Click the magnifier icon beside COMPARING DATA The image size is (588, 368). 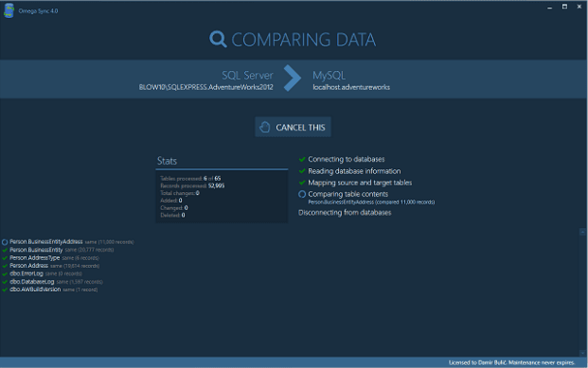click(218, 39)
